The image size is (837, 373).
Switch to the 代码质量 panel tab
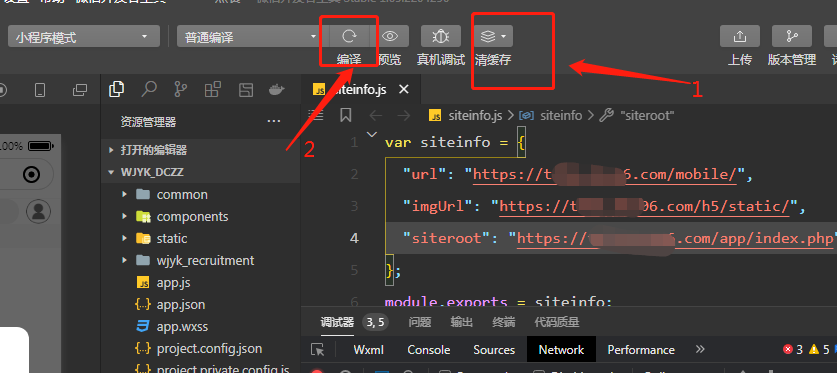tap(557, 322)
